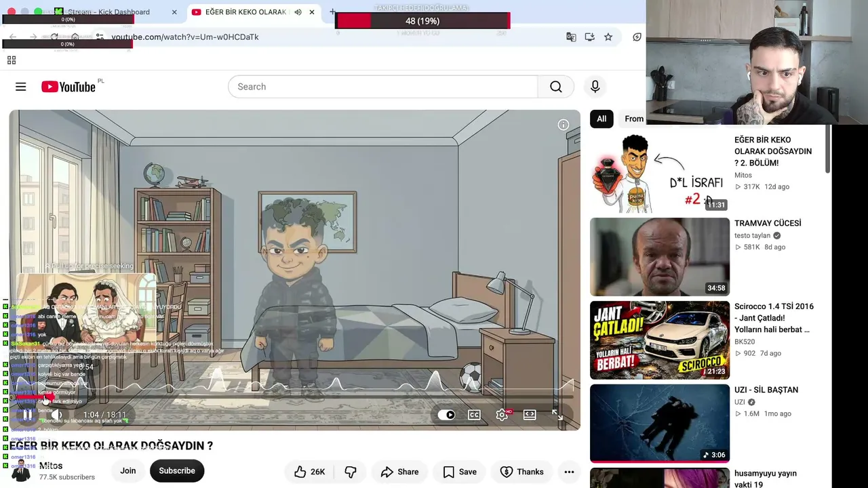
Task: Focus the browser address bar URL
Action: coord(185,37)
